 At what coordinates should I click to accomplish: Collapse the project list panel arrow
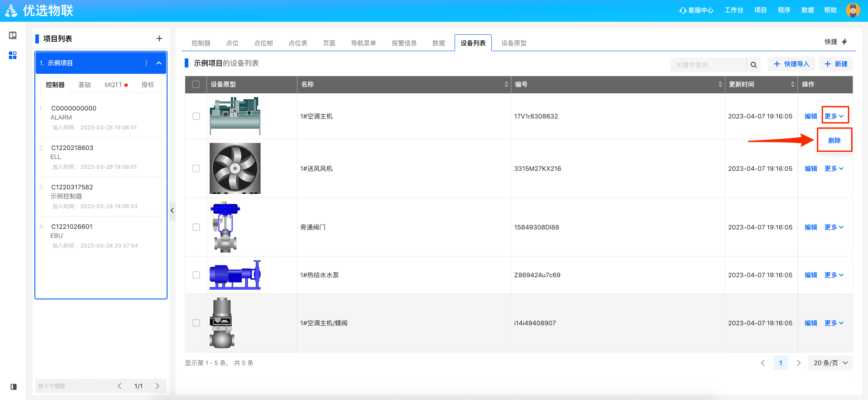point(172,211)
